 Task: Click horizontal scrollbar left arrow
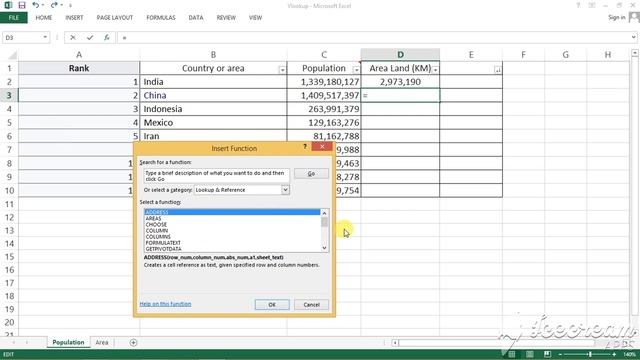pyautogui.click(x=395, y=343)
